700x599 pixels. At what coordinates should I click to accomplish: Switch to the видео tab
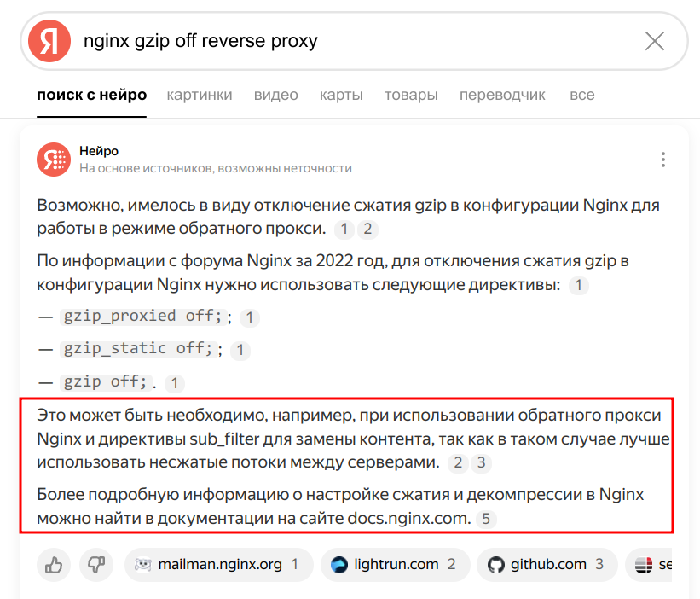click(275, 95)
